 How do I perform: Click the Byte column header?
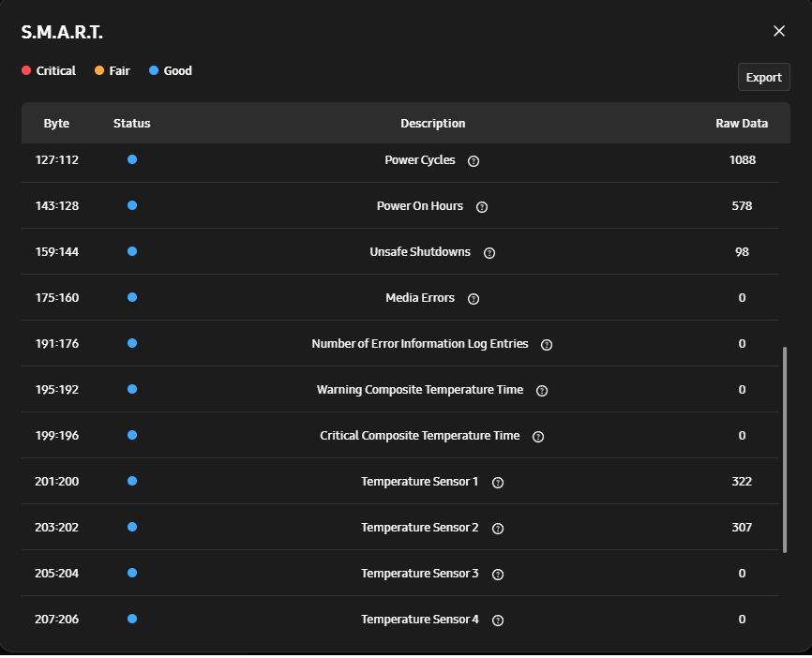pyautogui.click(x=56, y=124)
